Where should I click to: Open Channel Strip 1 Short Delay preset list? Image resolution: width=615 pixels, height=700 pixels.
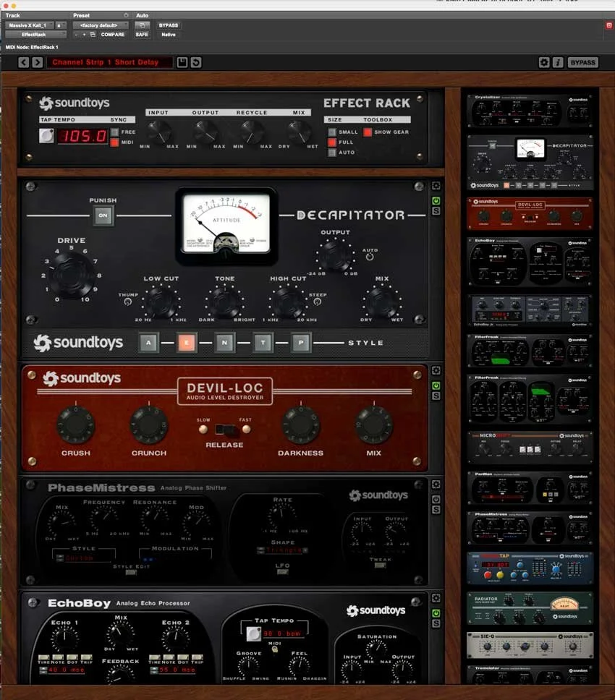pyautogui.click(x=110, y=62)
